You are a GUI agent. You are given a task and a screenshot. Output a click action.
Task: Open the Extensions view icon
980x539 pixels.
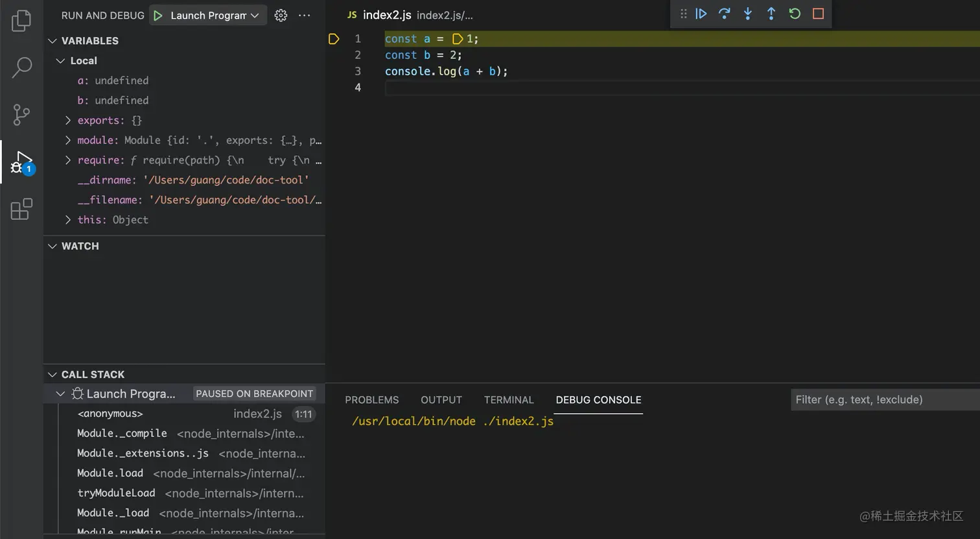tap(21, 209)
